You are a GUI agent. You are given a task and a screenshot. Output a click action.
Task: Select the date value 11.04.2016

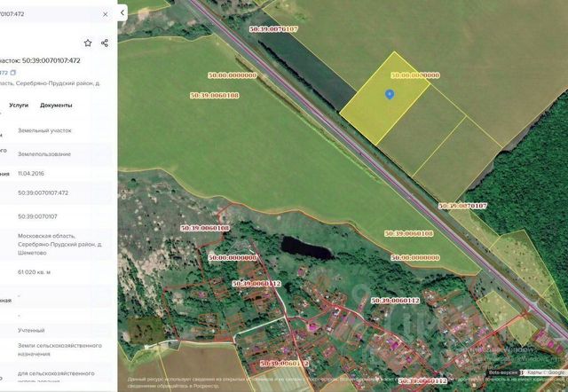coord(31,173)
